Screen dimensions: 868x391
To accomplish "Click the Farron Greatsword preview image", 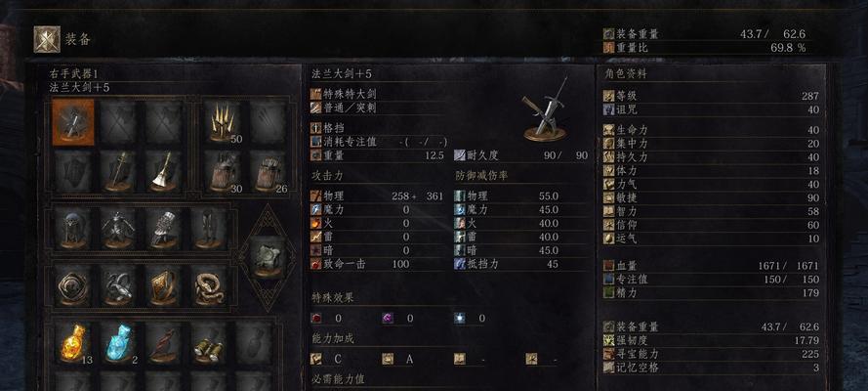I will (545, 109).
